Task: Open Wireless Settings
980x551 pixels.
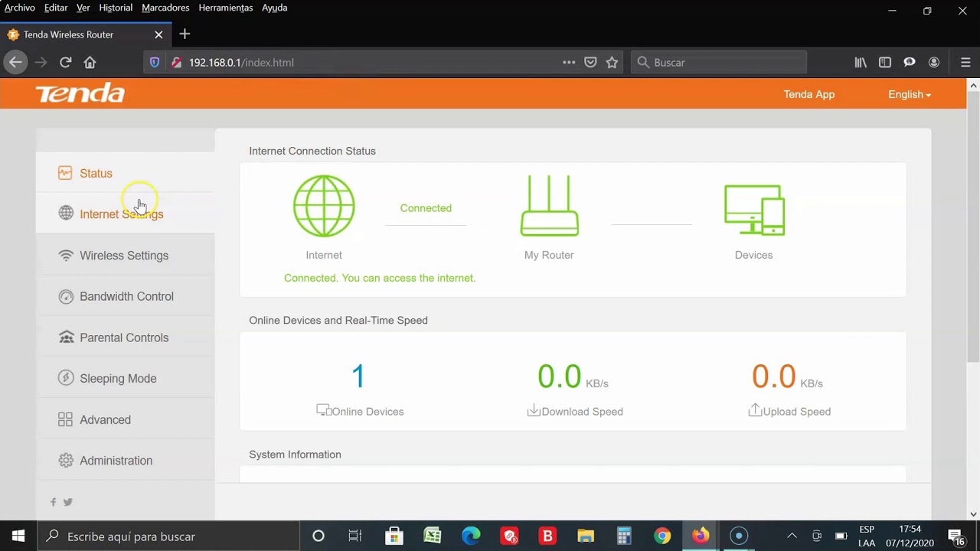Action: (x=125, y=256)
